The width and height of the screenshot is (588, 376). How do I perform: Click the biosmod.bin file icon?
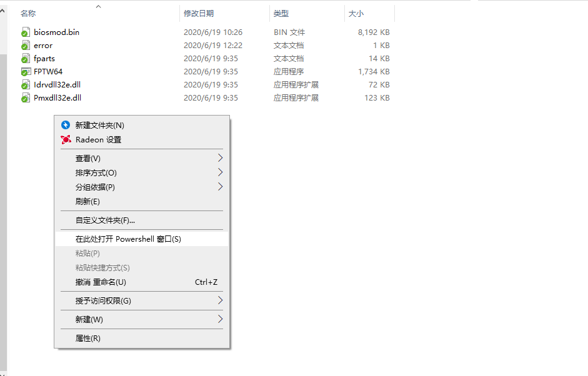tap(25, 32)
